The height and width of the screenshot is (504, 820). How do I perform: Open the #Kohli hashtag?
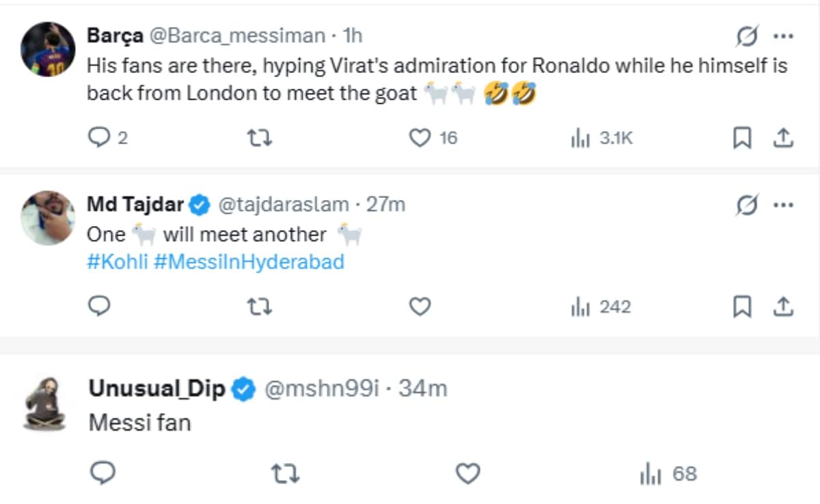tap(118, 262)
